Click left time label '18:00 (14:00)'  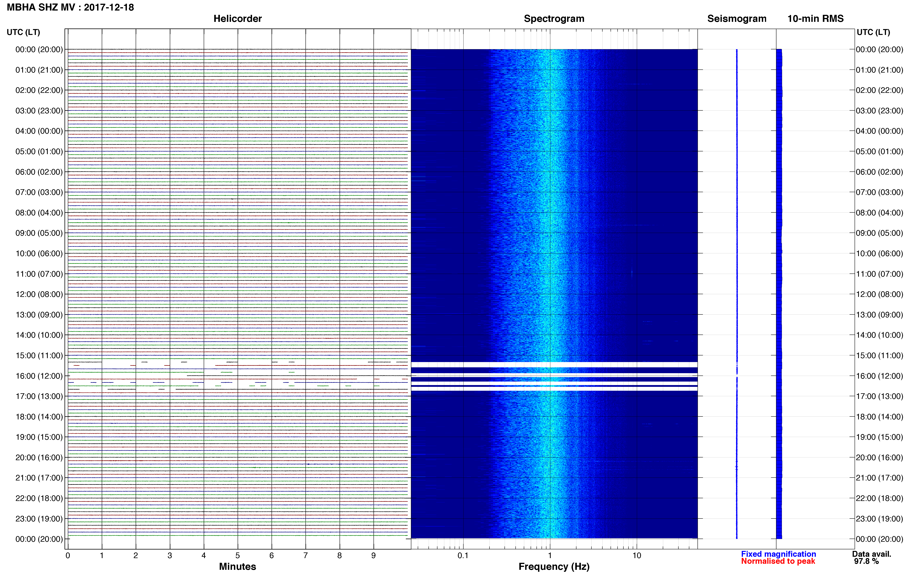pos(39,417)
